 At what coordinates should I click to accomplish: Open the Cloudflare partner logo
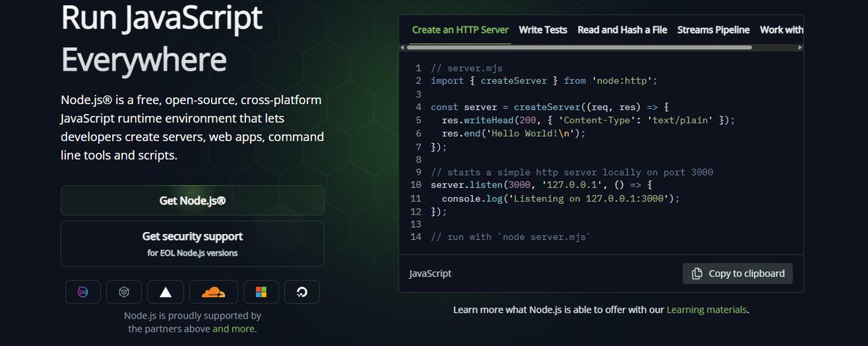(x=213, y=292)
